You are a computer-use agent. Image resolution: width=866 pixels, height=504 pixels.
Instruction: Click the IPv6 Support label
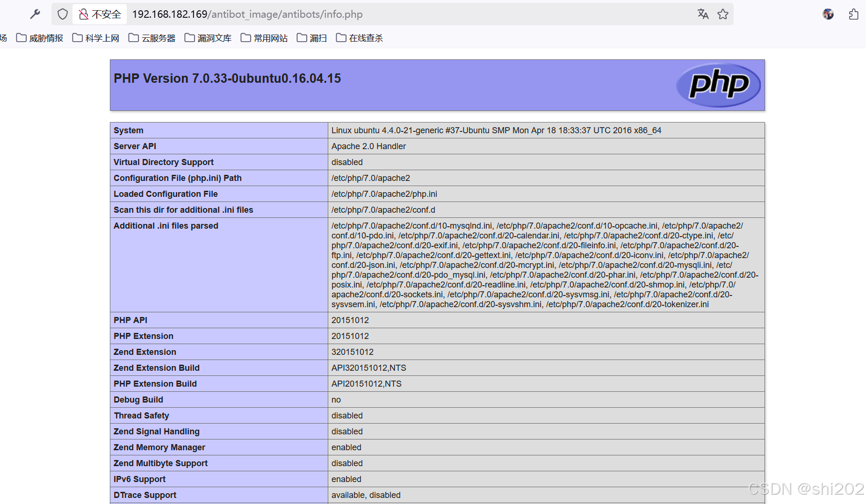[140, 479]
